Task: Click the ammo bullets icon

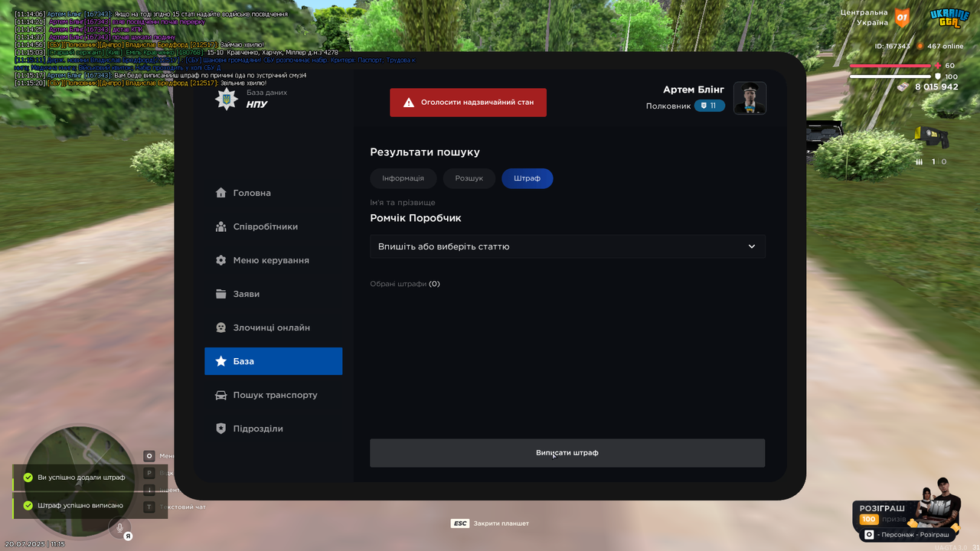Action: 920,162
